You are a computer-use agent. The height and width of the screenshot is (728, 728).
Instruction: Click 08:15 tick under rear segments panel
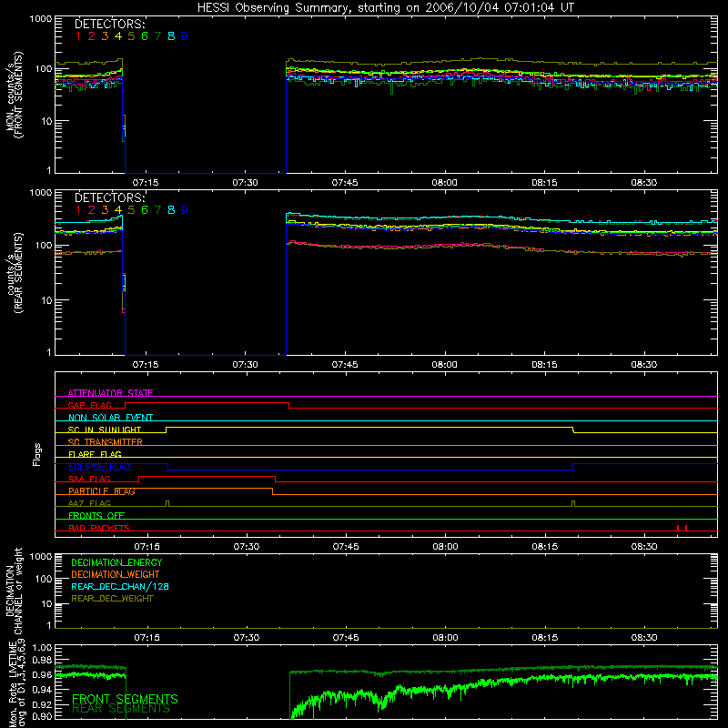coord(544,365)
